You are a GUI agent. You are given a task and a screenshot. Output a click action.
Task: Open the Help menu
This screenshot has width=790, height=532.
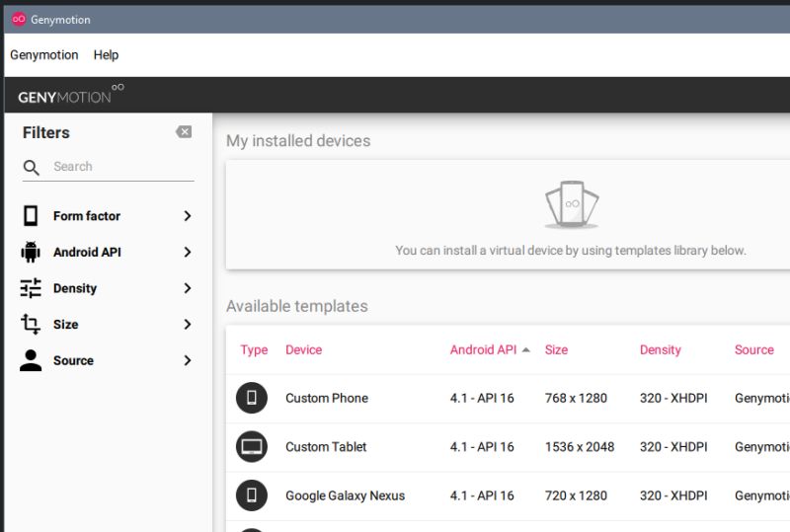click(x=106, y=55)
